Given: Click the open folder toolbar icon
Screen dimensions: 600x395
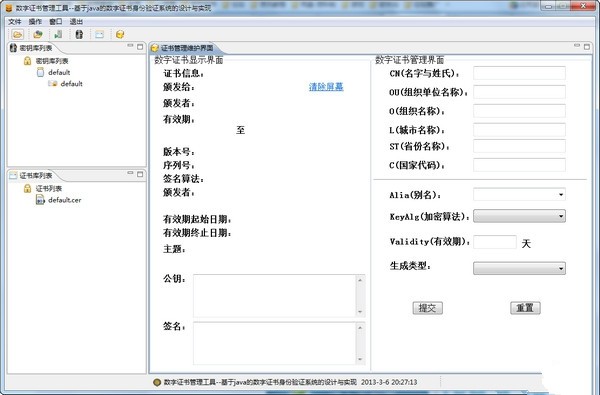Looking at the screenshot, I should (x=17, y=34).
